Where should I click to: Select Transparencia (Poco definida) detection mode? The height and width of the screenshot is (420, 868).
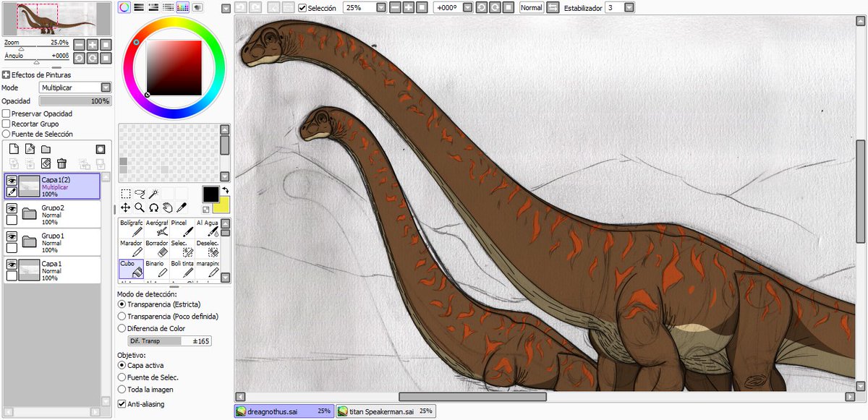[x=122, y=316]
